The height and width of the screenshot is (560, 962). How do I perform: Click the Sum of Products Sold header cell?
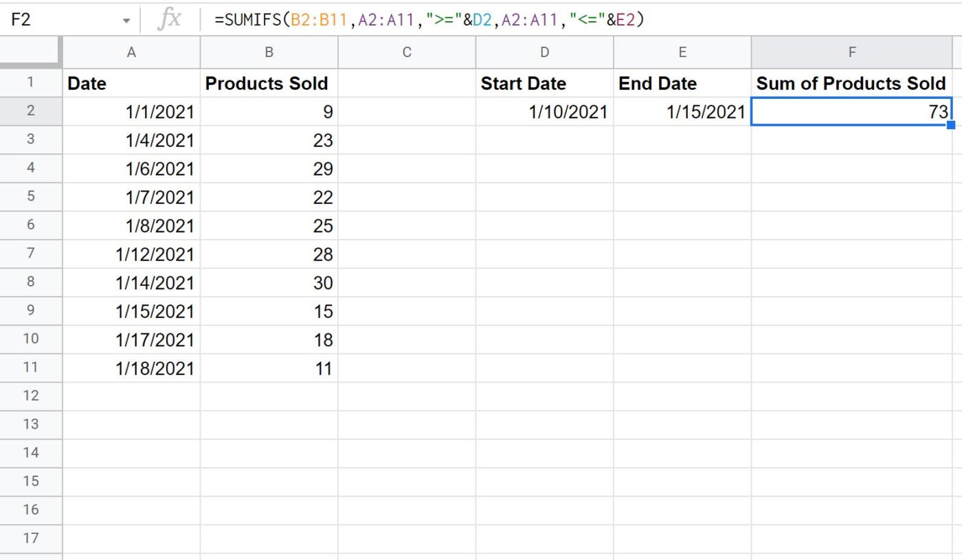(852, 83)
